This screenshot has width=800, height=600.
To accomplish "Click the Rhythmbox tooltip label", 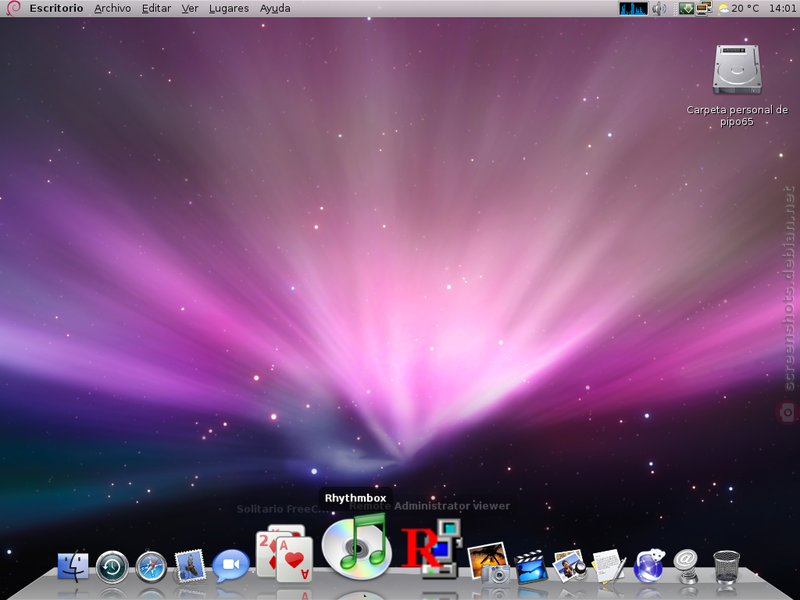I will point(356,498).
